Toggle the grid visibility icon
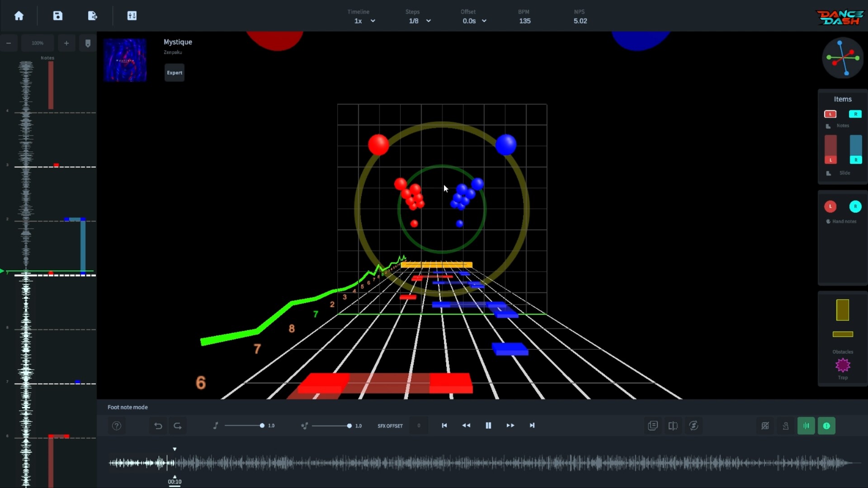Image resolution: width=868 pixels, height=488 pixels. [765, 426]
